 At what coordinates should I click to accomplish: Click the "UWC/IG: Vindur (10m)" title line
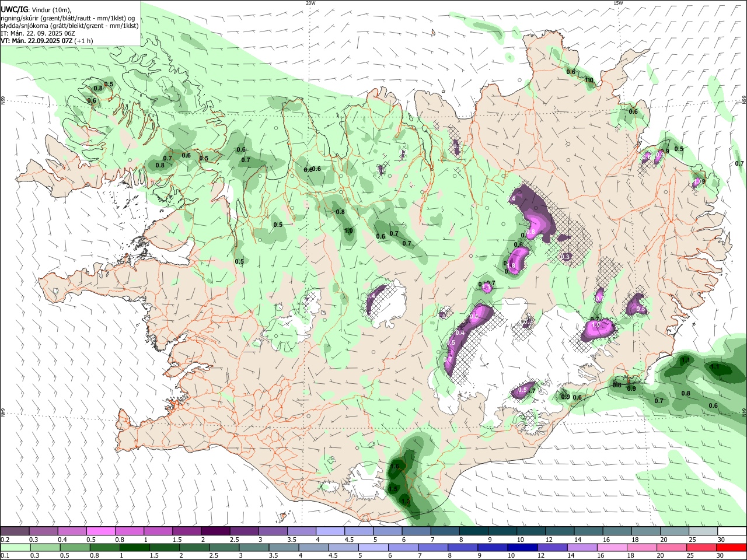pos(36,9)
